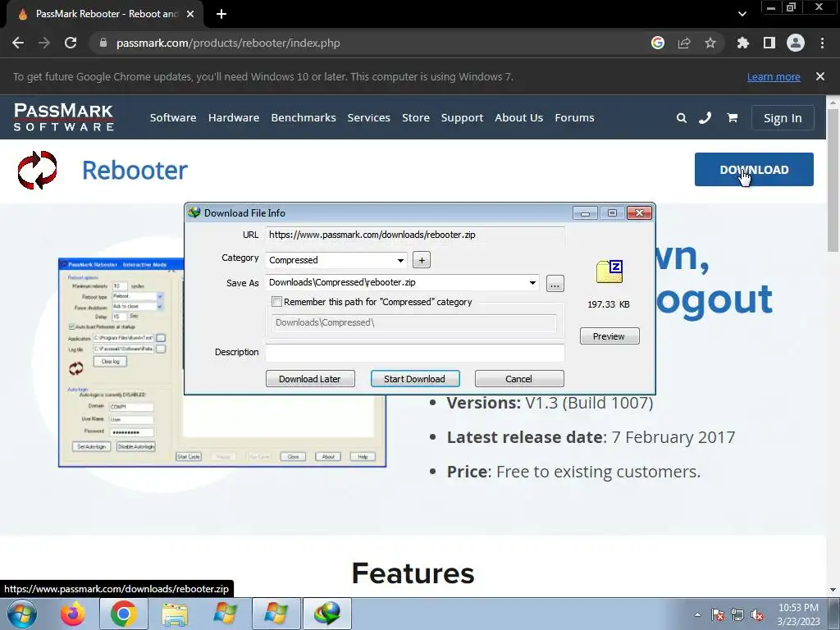Image resolution: width=840 pixels, height=630 pixels.
Task: Click the Cancel button
Action: [519, 379]
